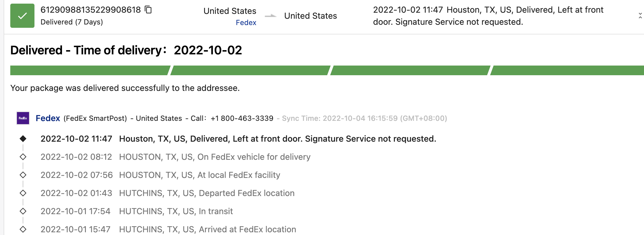Image resolution: width=644 pixels, height=235 pixels.
Task: Copy the tracking number with the copy icon
Action: [148, 10]
